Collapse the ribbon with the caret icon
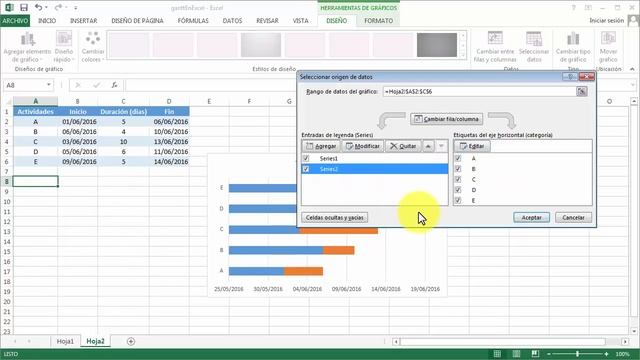Viewport: 640px width, 360px height. click(632, 69)
